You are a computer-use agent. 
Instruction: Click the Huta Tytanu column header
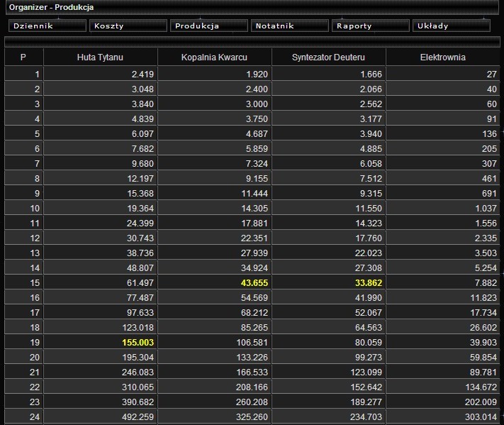pos(100,57)
